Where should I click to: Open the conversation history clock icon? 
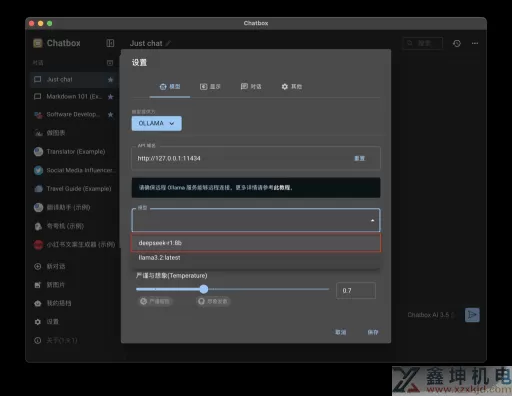(457, 43)
